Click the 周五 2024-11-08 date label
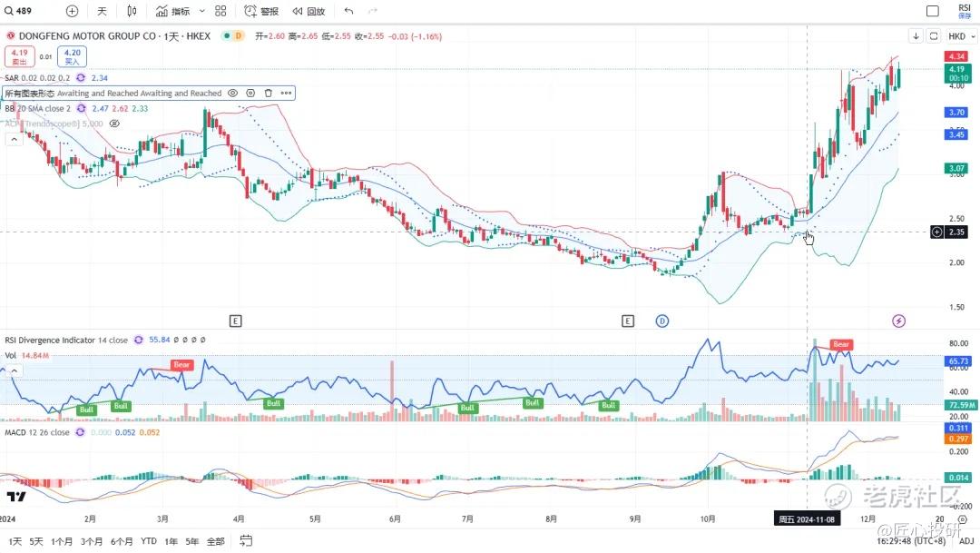 (x=807, y=519)
